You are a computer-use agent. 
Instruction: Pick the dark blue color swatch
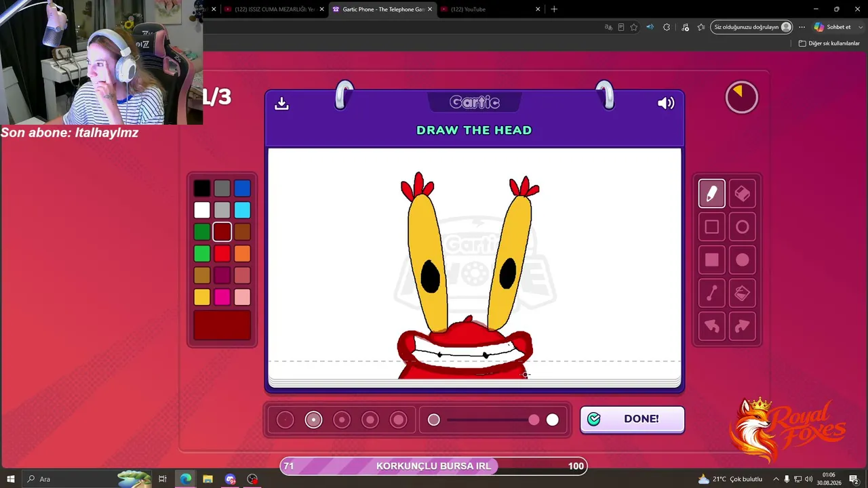242,188
